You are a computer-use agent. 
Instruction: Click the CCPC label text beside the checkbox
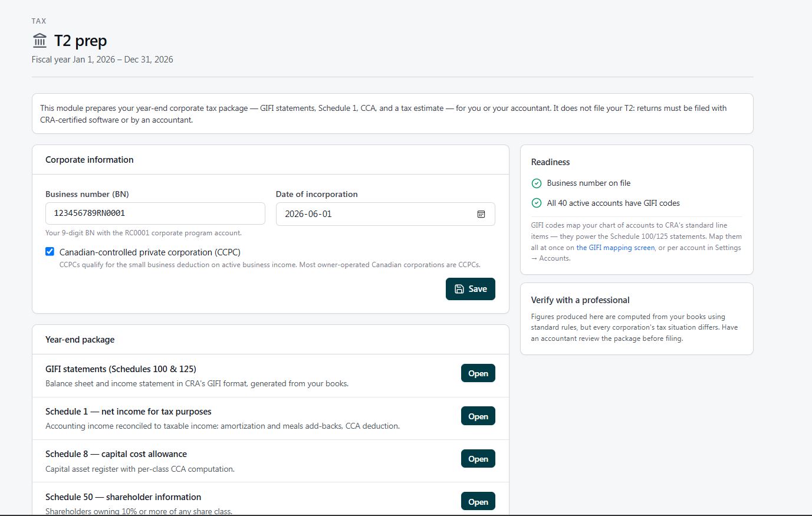coord(150,252)
